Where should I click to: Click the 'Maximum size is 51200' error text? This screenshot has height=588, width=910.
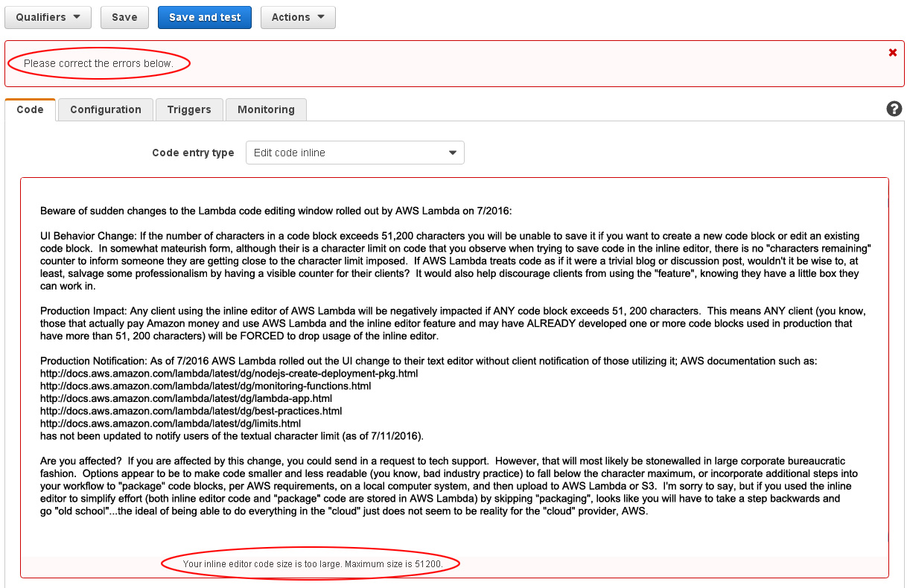point(394,564)
